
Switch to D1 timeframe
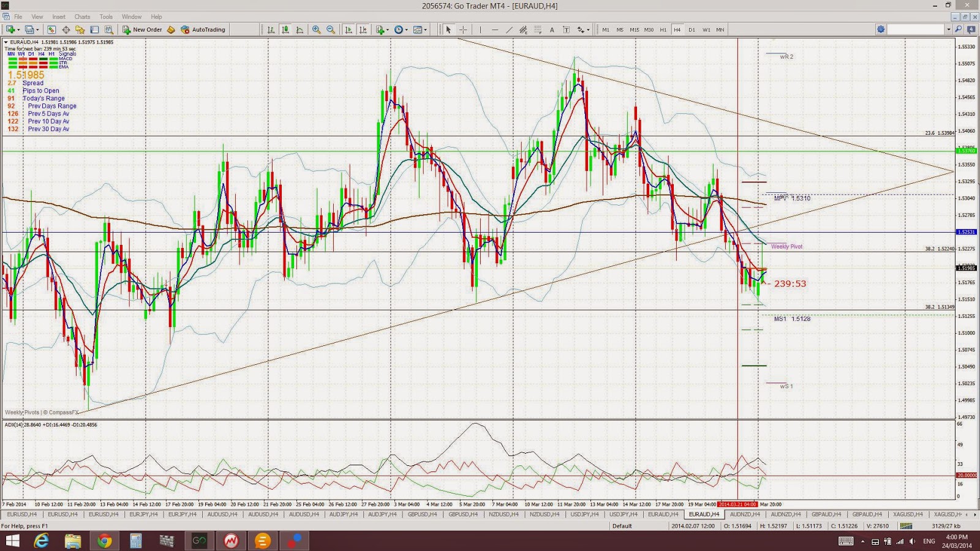[x=692, y=29]
